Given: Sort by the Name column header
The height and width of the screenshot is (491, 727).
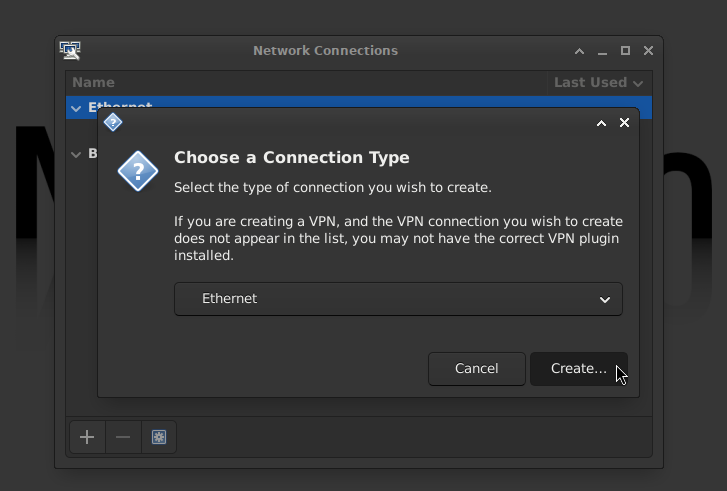Looking at the screenshot, I should (x=306, y=83).
